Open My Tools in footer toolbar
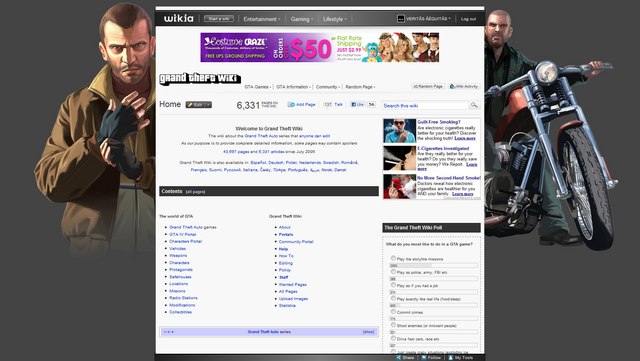 pyautogui.click(x=461, y=358)
